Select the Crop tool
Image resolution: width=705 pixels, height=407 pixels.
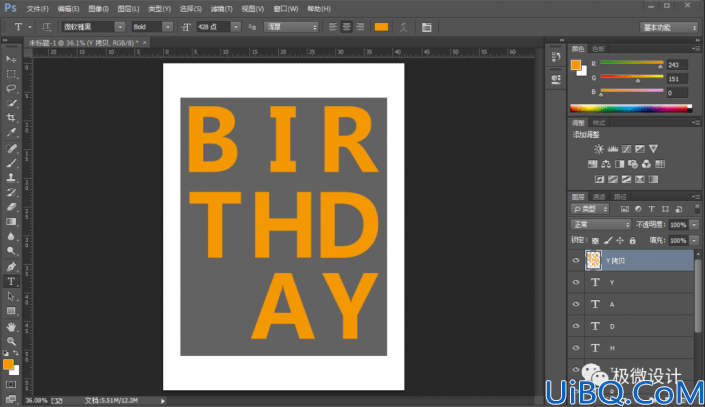pos(11,118)
